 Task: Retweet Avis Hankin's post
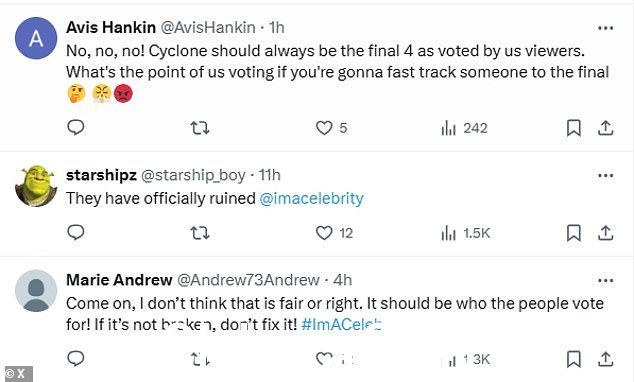[200, 128]
